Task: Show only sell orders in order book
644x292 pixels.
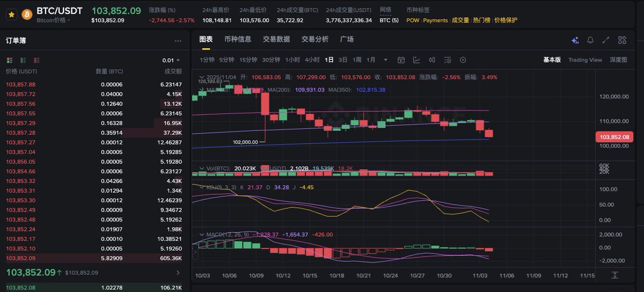Action: click(36, 60)
